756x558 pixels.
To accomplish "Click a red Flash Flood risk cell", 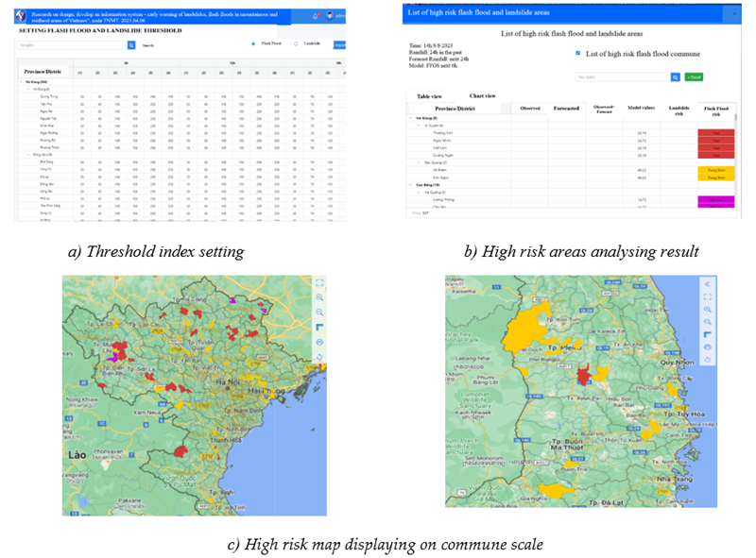I will point(715,134).
